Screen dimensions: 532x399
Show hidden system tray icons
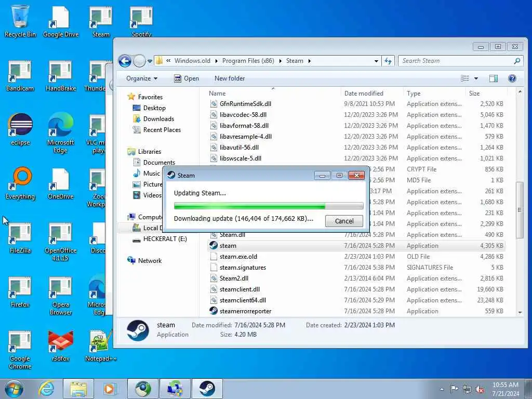tap(442, 390)
